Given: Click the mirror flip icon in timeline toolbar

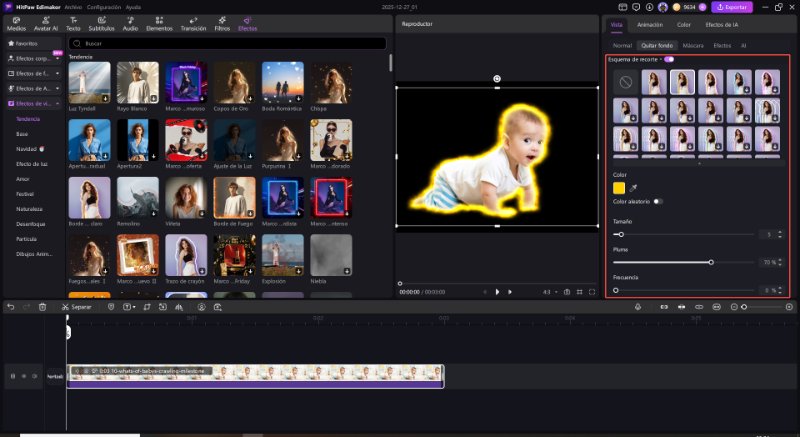Looking at the screenshot, I should tap(179, 307).
